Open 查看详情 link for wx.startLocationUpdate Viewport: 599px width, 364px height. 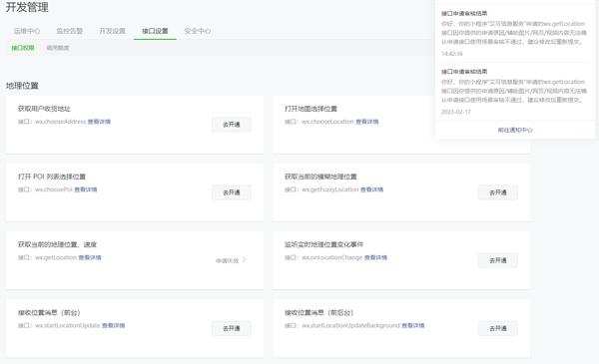click(114, 325)
